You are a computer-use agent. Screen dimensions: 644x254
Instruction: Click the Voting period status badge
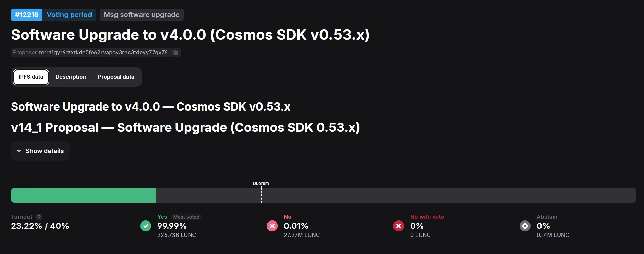pyautogui.click(x=69, y=15)
